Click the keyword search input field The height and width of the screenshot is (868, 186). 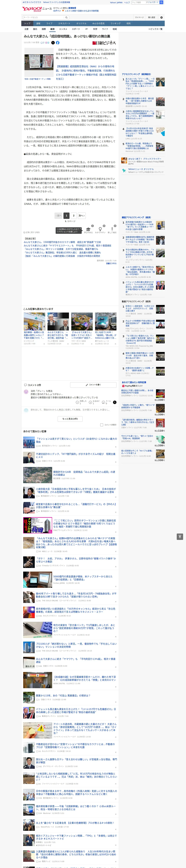coord(44,18)
